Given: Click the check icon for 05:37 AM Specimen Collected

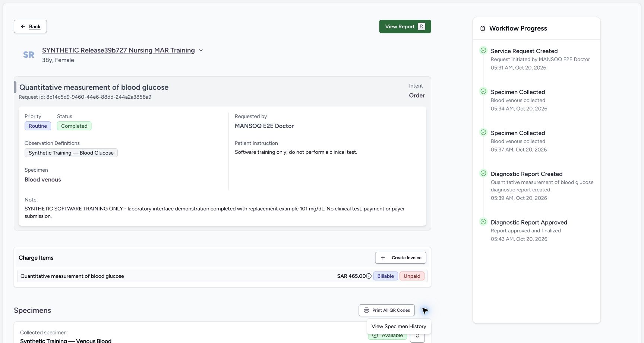Looking at the screenshot, I should click(483, 132).
